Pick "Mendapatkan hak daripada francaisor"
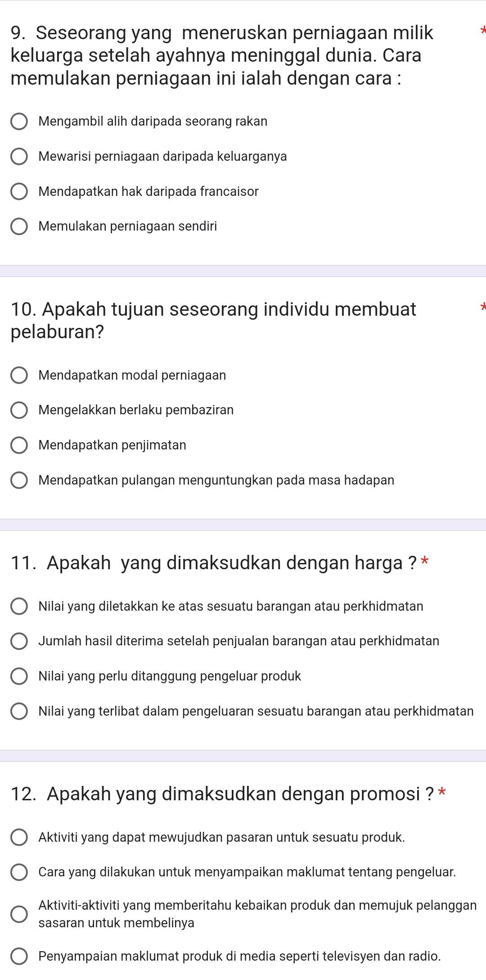The width and height of the screenshot is (486, 980). [18, 191]
